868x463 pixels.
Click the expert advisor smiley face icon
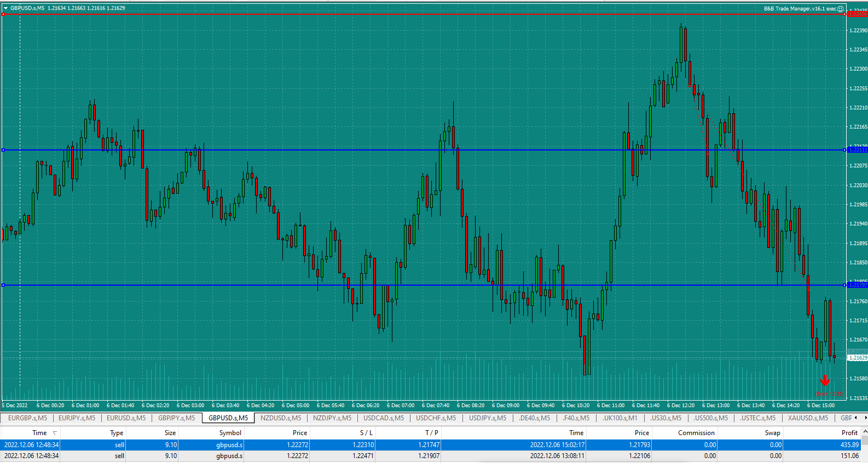[x=841, y=9]
